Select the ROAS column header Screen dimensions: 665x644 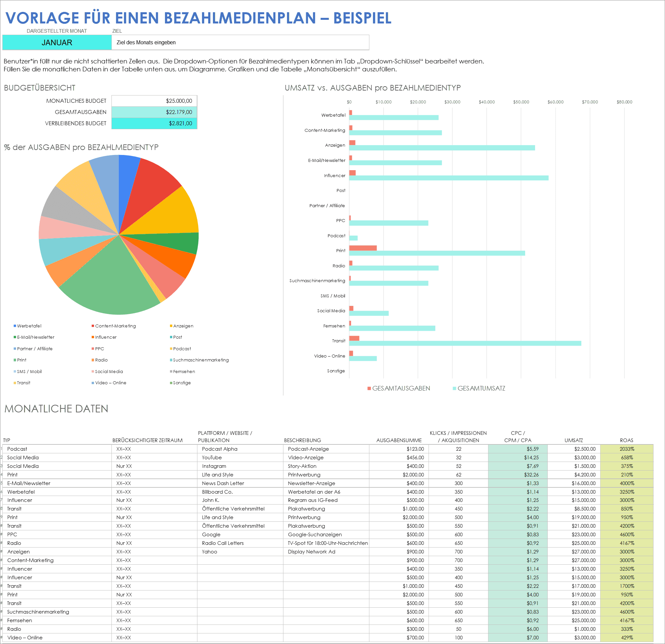[x=626, y=440]
